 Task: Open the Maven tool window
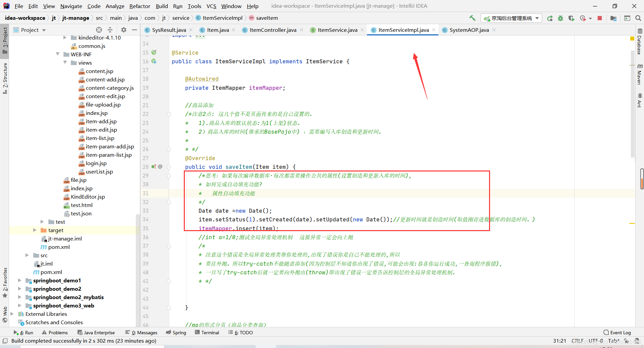(x=639, y=74)
